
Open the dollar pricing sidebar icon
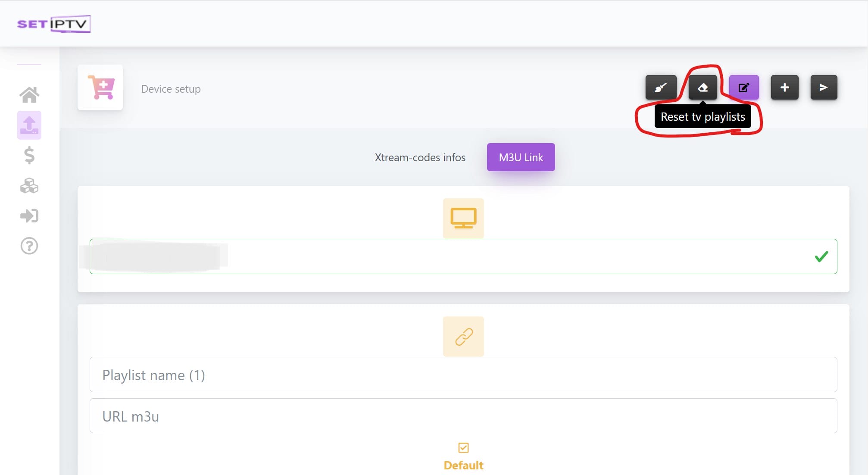(x=29, y=155)
